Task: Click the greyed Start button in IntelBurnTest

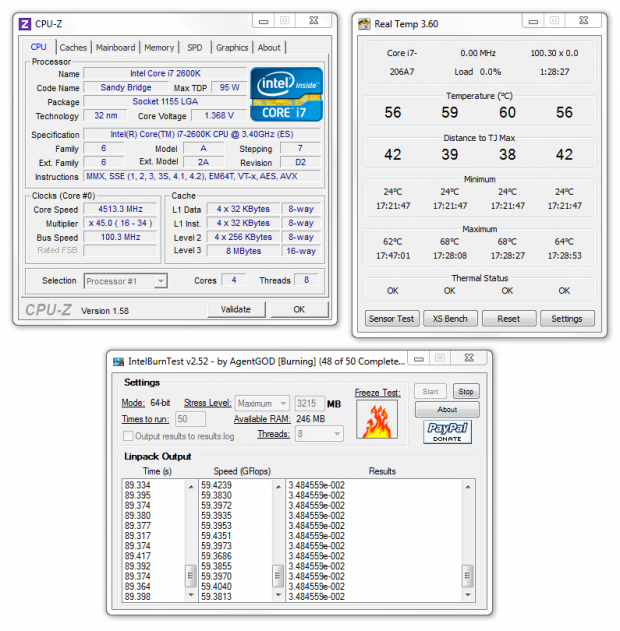Action: [430, 392]
